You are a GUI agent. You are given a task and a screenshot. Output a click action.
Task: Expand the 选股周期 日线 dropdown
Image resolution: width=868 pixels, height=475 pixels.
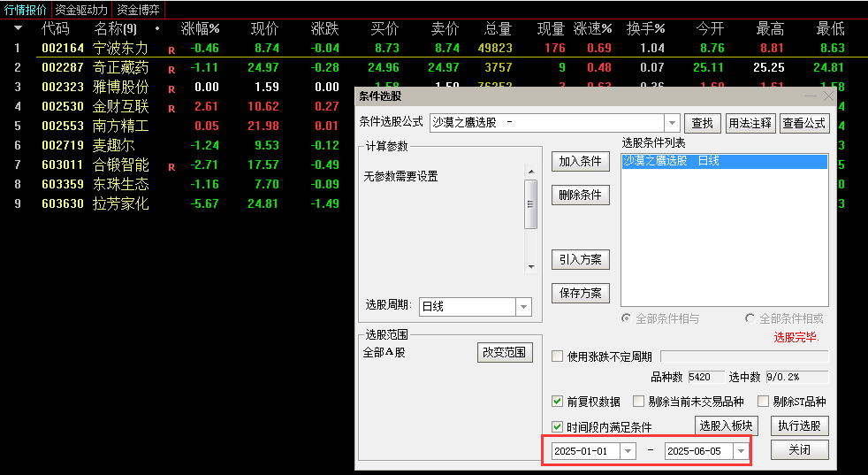[x=523, y=307]
